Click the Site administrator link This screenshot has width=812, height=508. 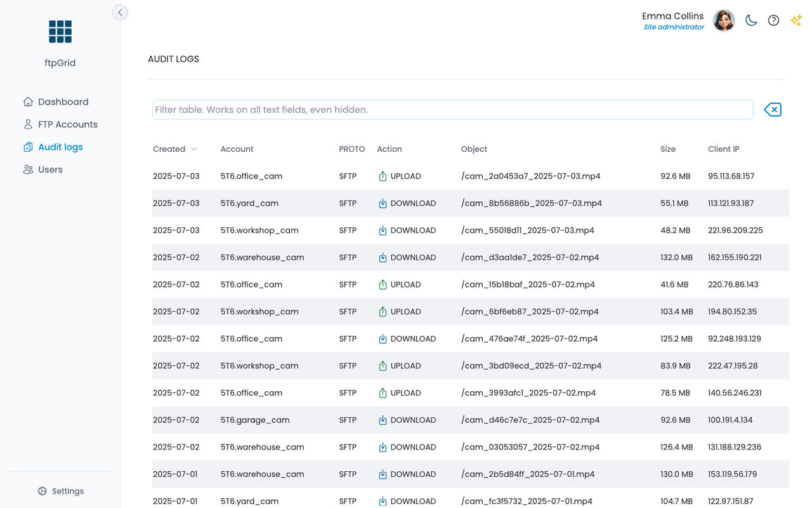[x=674, y=27]
